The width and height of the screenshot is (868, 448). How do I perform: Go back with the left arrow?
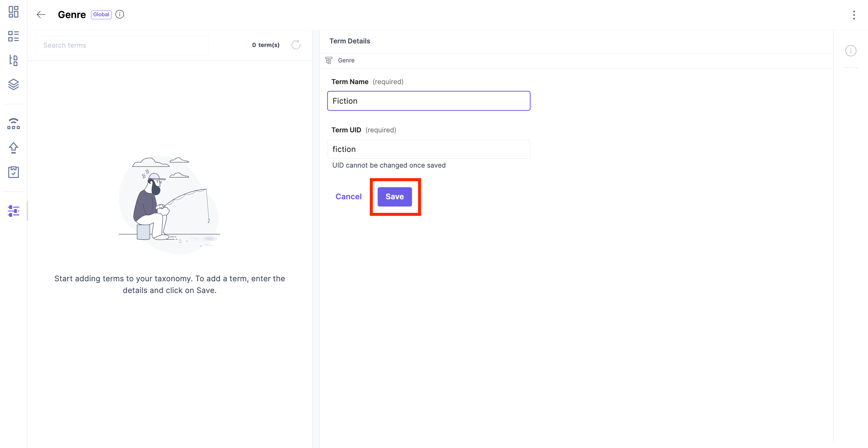point(41,14)
